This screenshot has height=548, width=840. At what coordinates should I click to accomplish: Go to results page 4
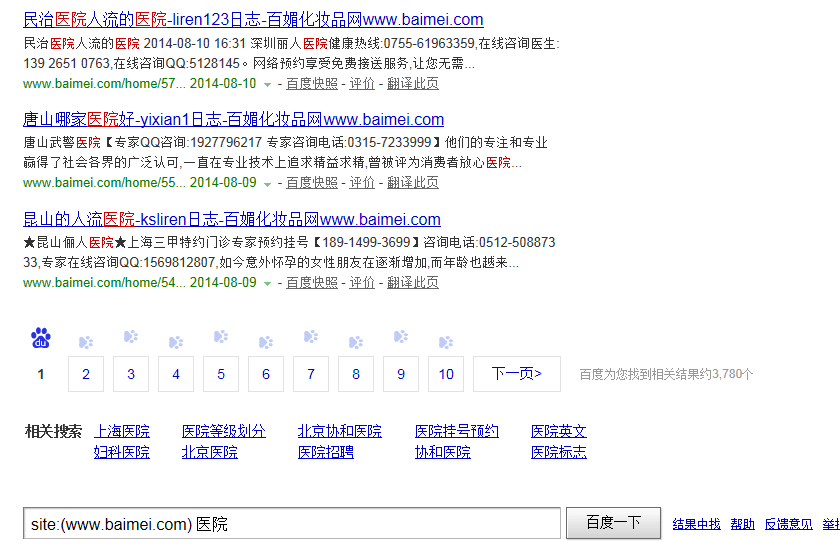[x=176, y=374]
